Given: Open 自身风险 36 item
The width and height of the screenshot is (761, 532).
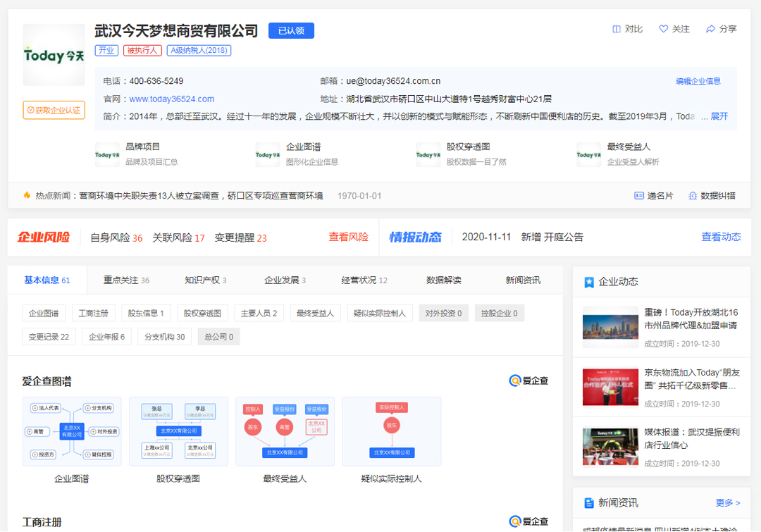Looking at the screenshot, I should click(116, 238).
